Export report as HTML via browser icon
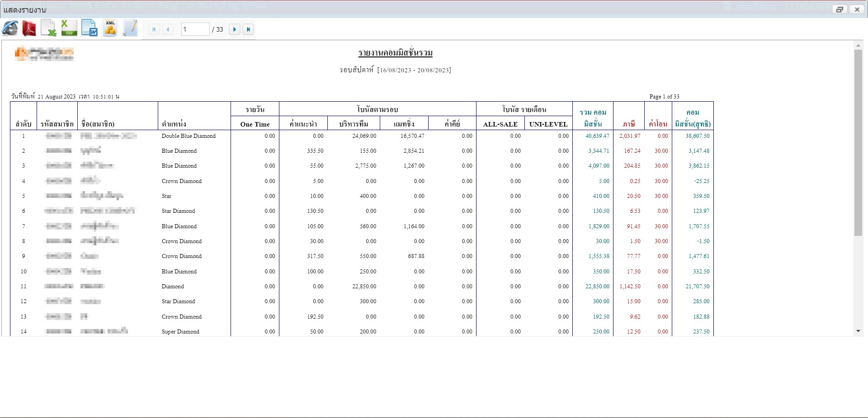 click(x=10, y=29)
